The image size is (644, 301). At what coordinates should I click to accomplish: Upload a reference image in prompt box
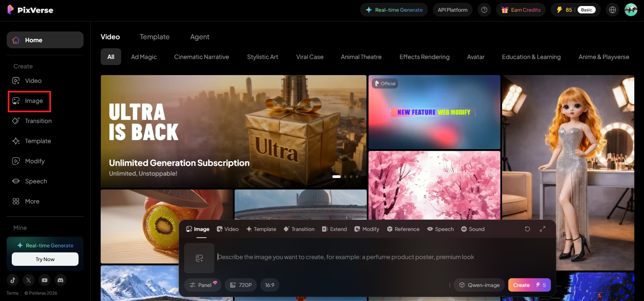pyautogui.click(x=199, y=258)
